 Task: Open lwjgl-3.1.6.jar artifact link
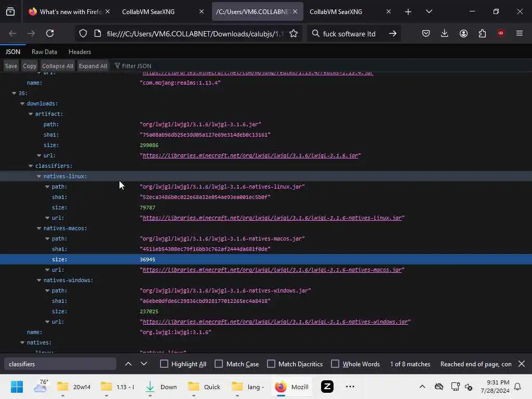[250, 155]
